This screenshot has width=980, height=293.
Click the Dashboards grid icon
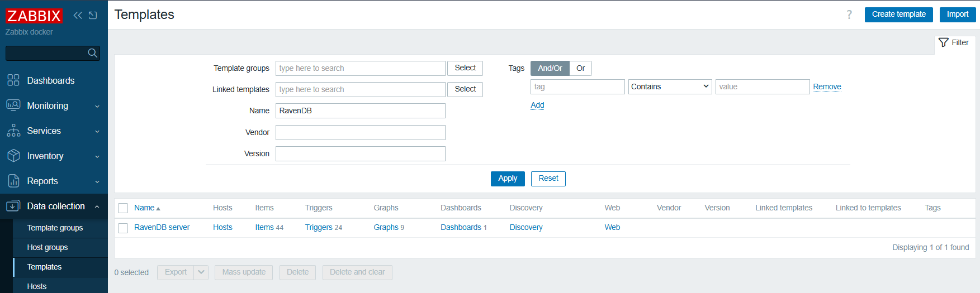pos(13,80)
